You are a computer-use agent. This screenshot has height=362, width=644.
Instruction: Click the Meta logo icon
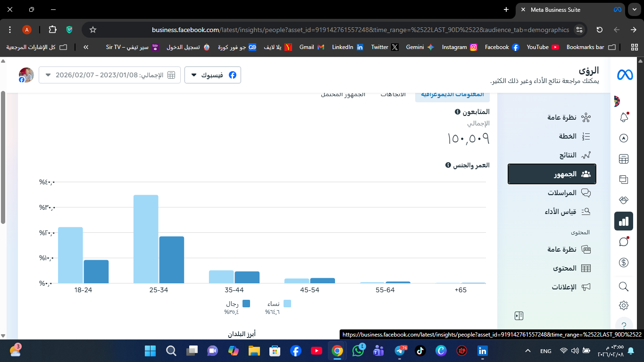[625, 74]
